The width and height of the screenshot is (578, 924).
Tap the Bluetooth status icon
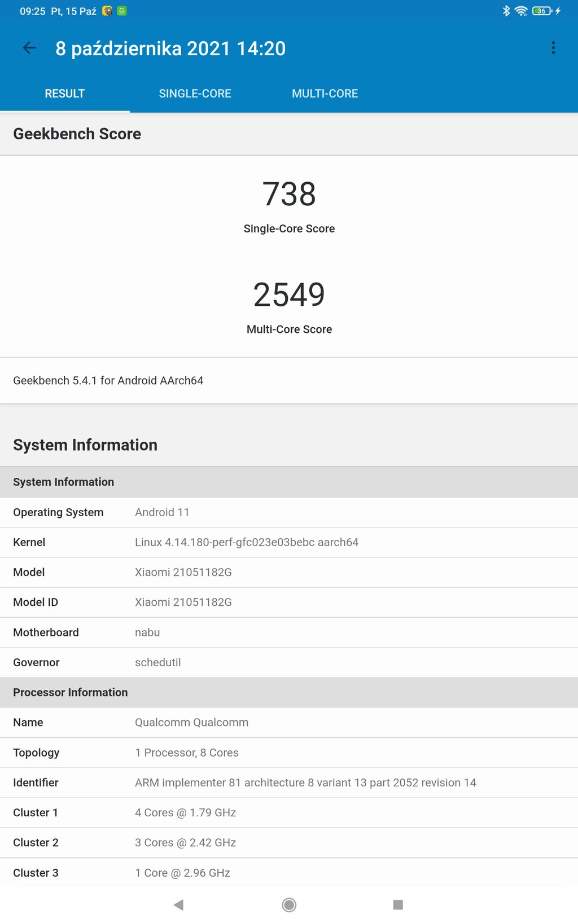coord(506,11)
